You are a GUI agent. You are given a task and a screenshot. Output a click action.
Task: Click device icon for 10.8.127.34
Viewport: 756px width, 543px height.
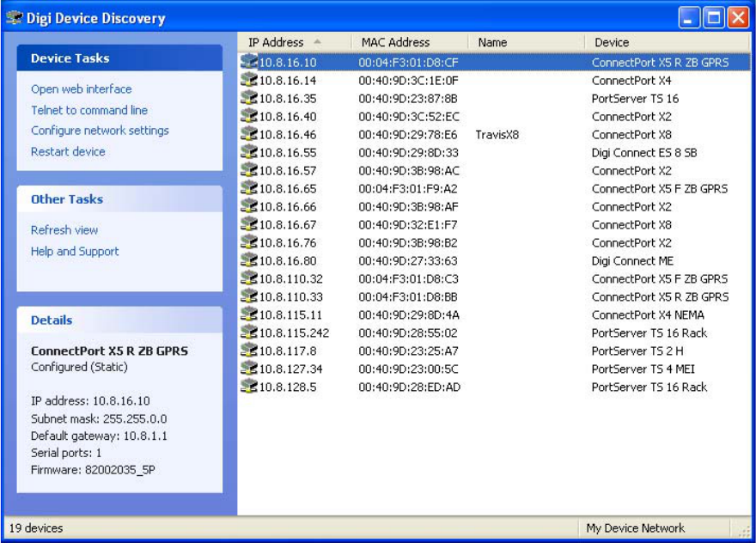click(x=249, y=368)
